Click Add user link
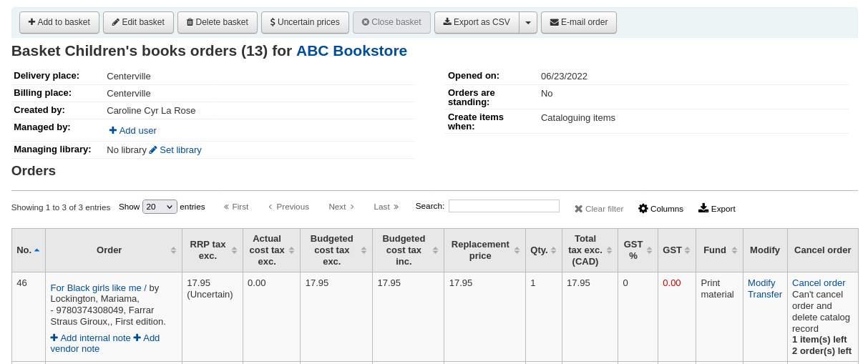868x364 pixels. (132, 130)
